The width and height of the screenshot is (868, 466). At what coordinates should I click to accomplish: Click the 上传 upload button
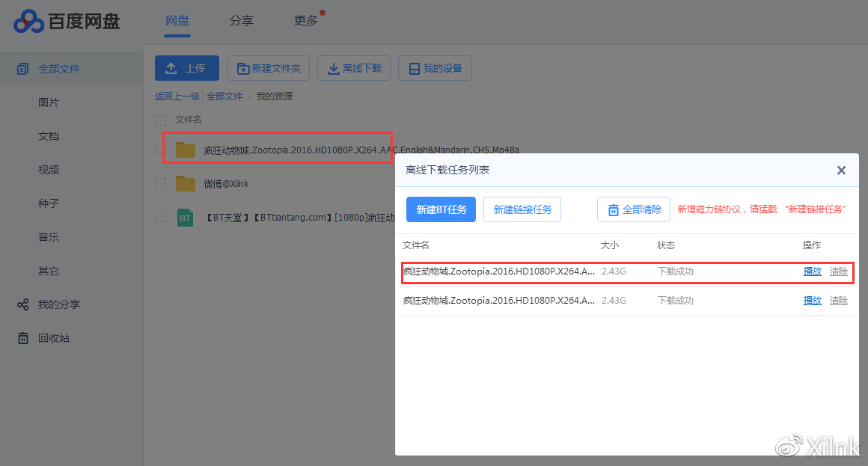(186, 68)
